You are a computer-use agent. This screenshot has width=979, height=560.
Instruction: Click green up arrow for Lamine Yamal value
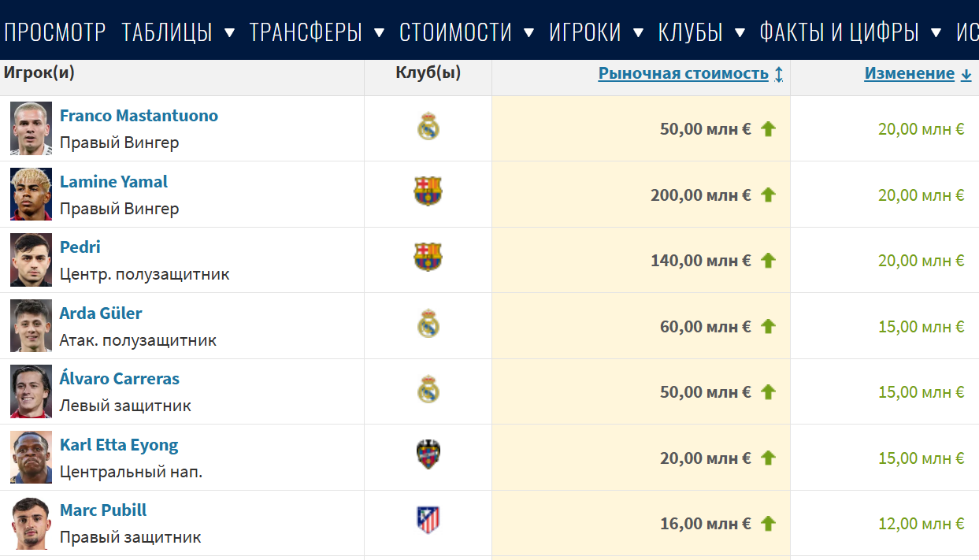(769, 195)
